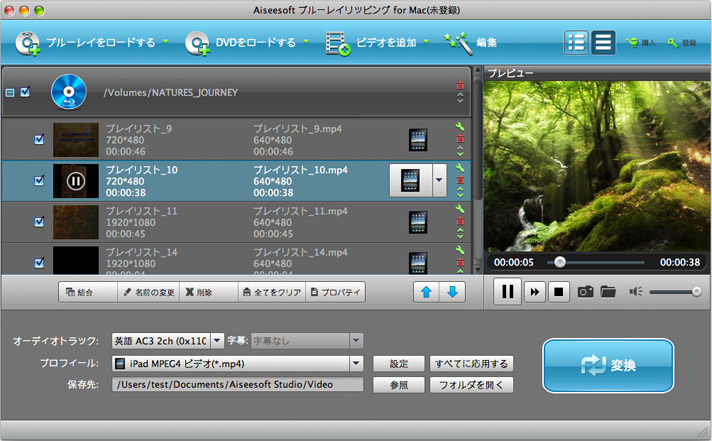Screen dimensions: 712x441
Task: Click the Load Blu-ray disc icon
Action: point(28,43)
